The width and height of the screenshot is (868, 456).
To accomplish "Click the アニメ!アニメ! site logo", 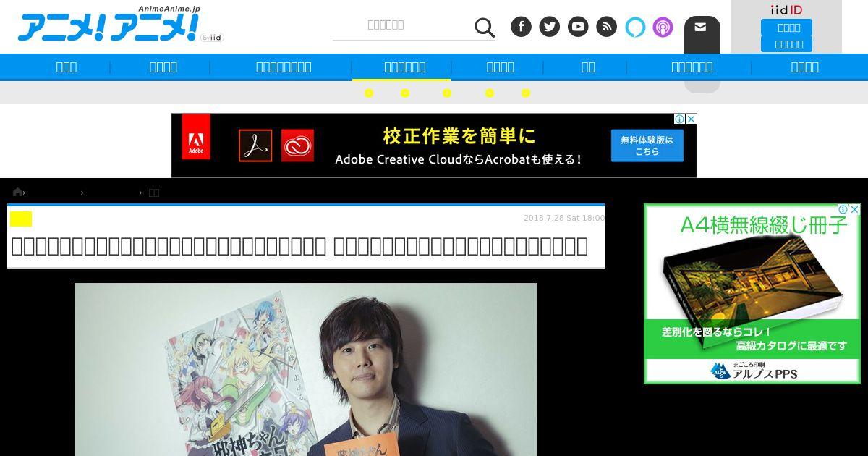I will click(109, 27).
